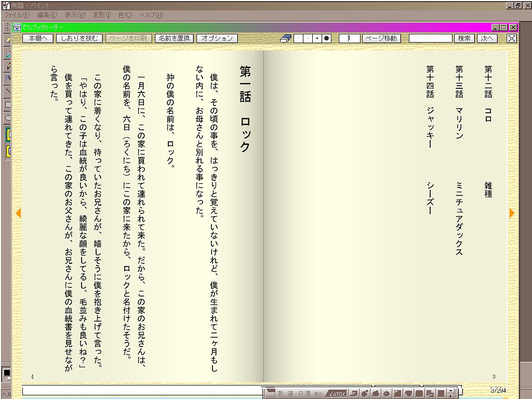
Task: Open the 表示(V) menu in Paint
Action: (x=75, y=15)
